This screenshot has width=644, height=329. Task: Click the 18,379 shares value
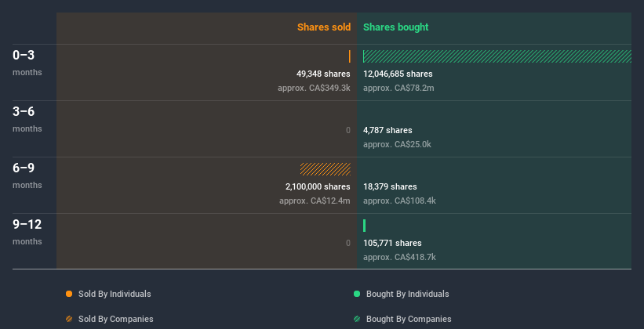390,186
